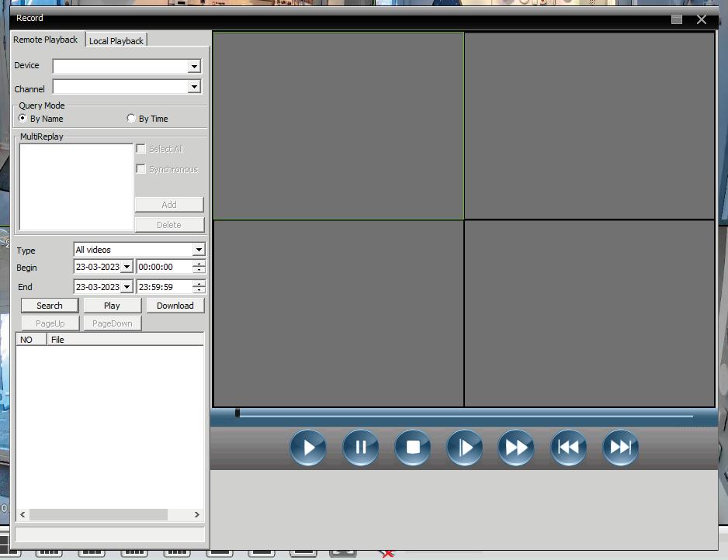The height and width of the screenshot is (560, 728).
Task: Click the Add button in MultiReplay
Action: 169,205
